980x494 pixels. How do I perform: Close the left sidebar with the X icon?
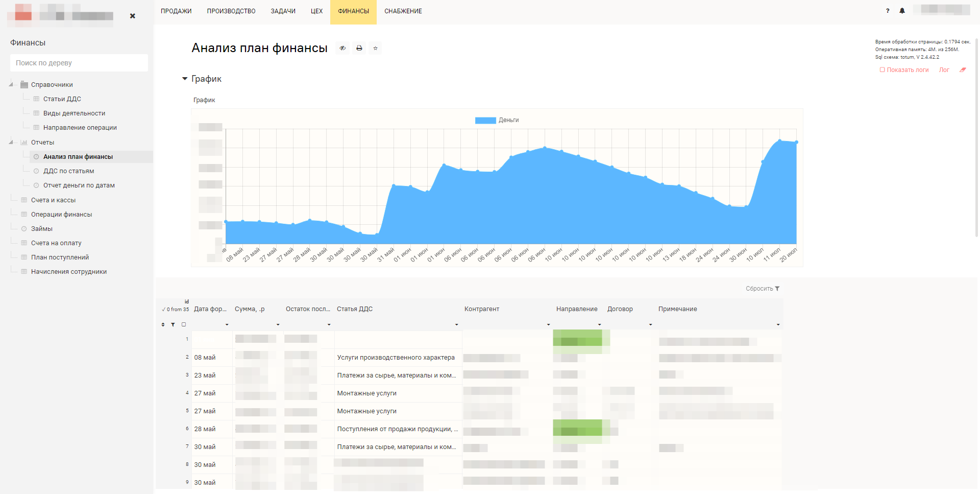[133, 16]
